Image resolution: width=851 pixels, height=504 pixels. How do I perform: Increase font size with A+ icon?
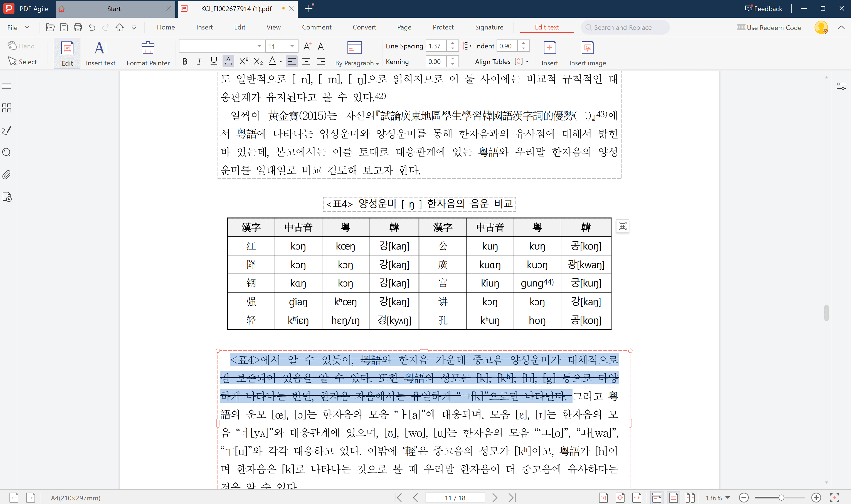pos(307,46)
